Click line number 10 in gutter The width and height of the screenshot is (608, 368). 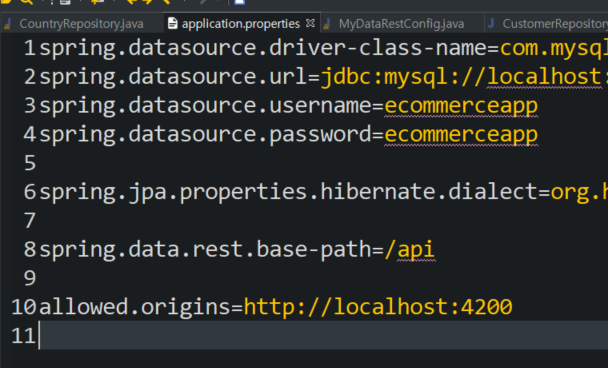click(x=24, y=307)
